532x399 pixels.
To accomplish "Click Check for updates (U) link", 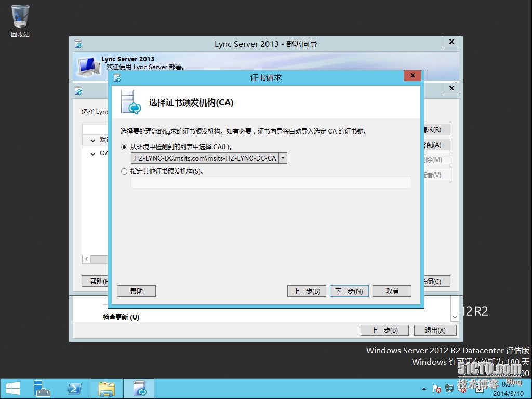I will [121, 317].
